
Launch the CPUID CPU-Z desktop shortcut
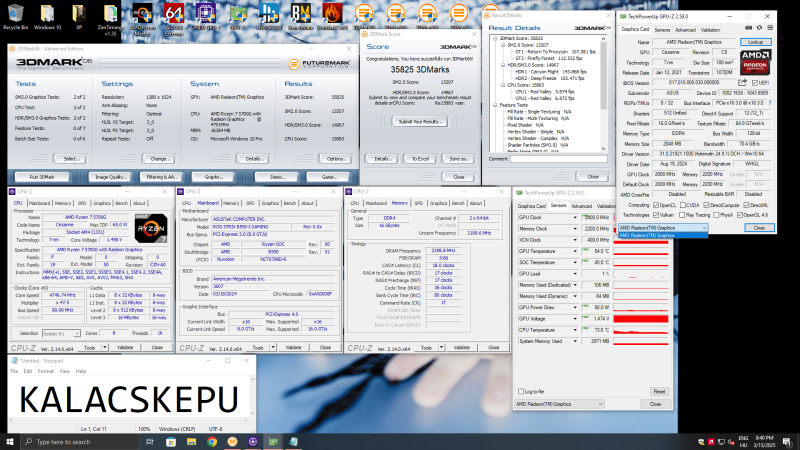click(206, 16)
